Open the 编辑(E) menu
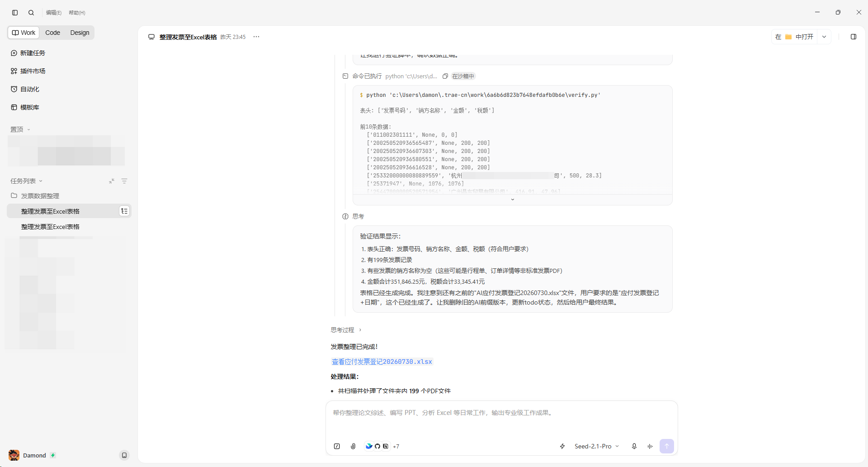The height and width of the screenshot is (467, 868). click(x=54, y=13)
